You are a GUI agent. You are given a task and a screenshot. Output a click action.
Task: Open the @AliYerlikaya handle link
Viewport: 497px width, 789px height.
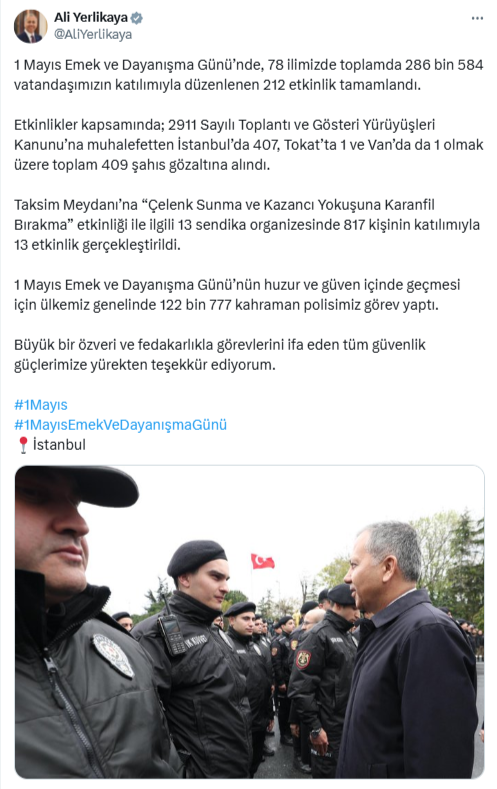[x=93, y=34]
